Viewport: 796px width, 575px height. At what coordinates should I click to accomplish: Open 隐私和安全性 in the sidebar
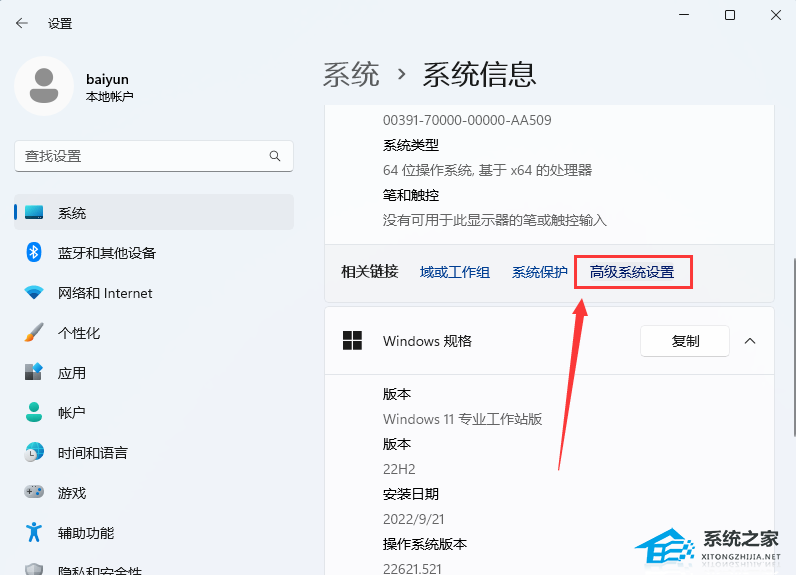click(100, 568)
